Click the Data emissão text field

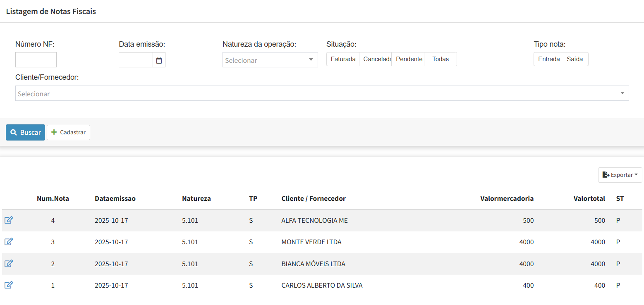pos(136,60)
